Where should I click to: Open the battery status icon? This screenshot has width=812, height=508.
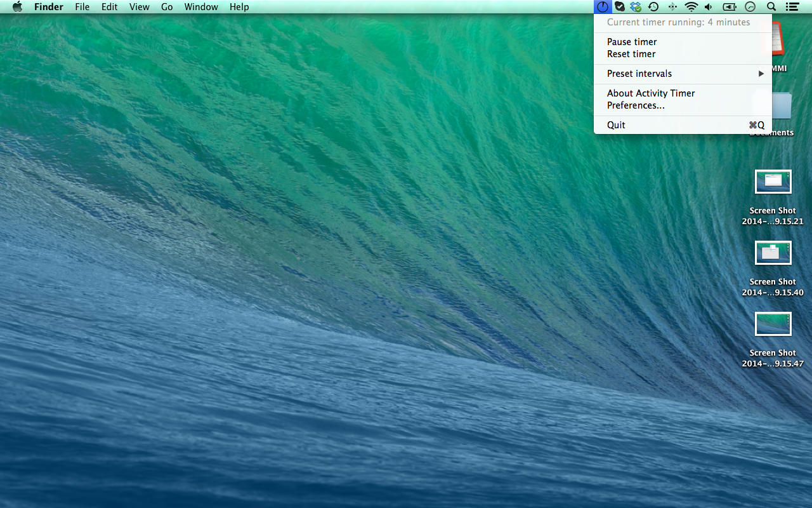click(x=730, y=7)
